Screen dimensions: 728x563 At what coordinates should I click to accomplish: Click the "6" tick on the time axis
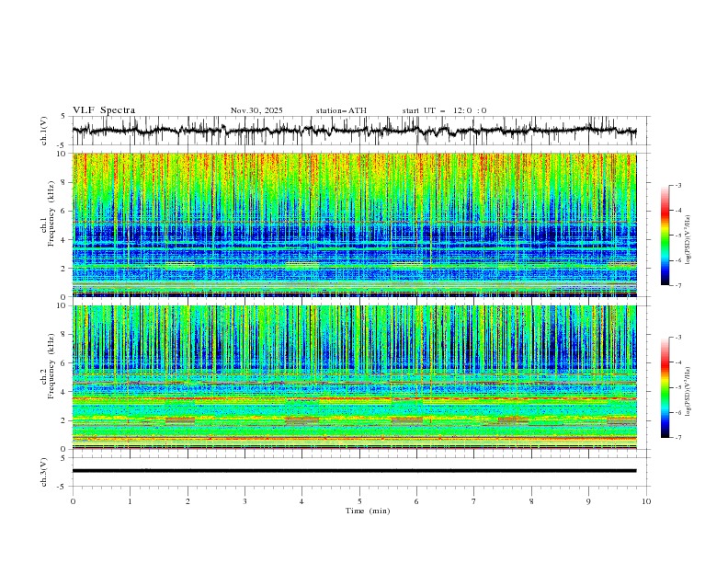pos(416,501)
